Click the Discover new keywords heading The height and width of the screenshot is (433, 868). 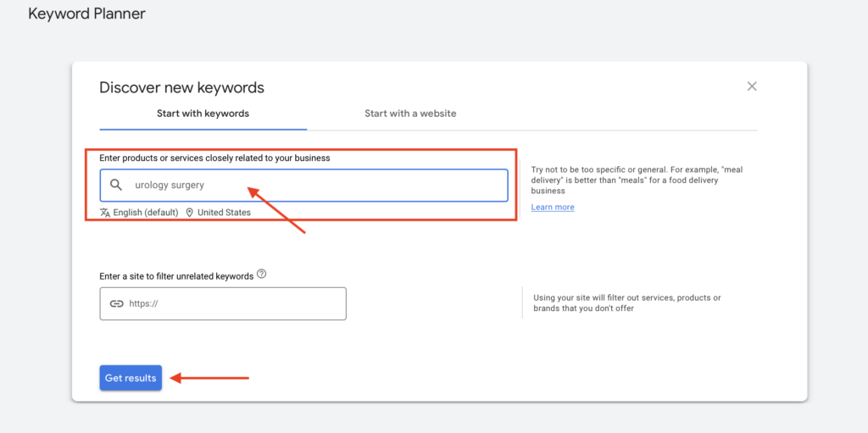[x=181, y=87]
